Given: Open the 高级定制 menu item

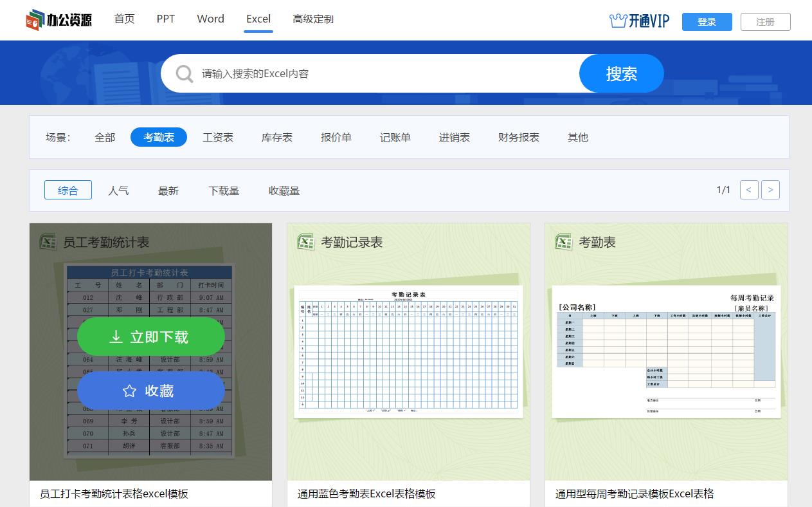Looking at the screenshot, I should tap(312, 19).
